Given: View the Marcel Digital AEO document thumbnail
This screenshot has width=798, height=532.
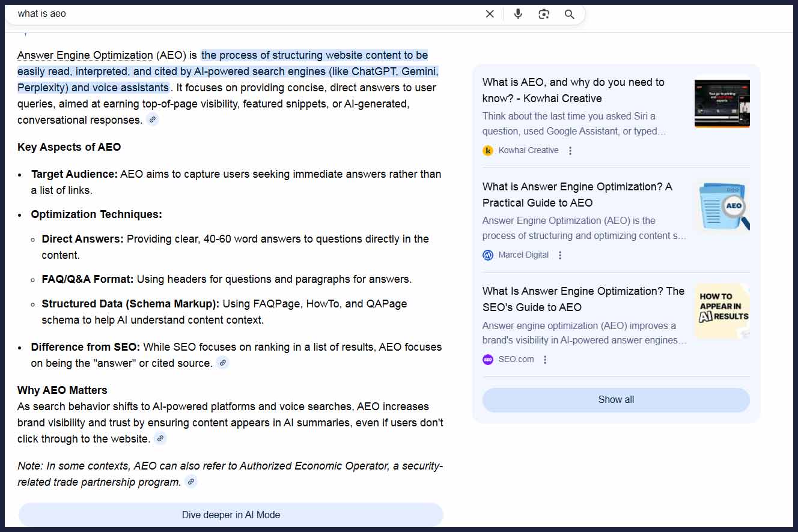Looking at the screenshot, I should click(722, 207).
